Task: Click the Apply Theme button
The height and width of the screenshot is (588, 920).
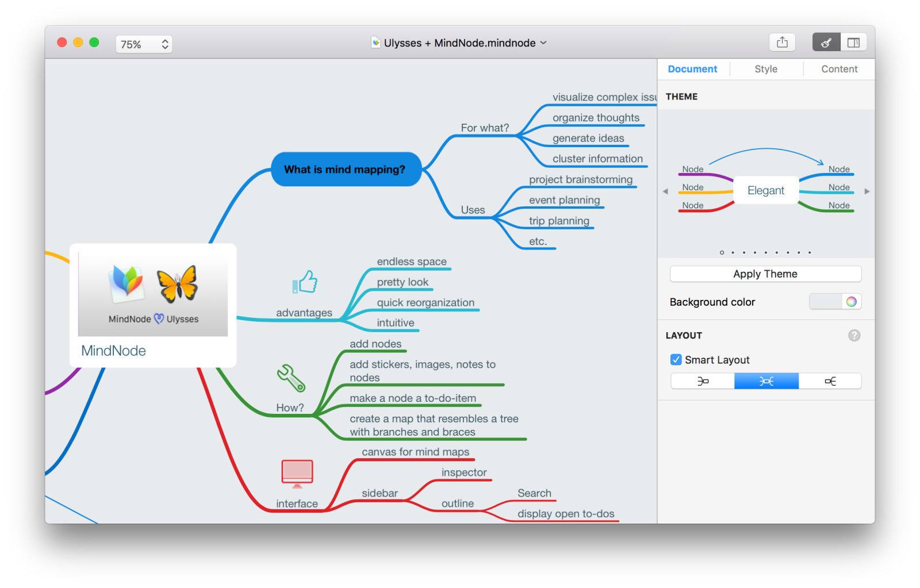Action: 765,274
